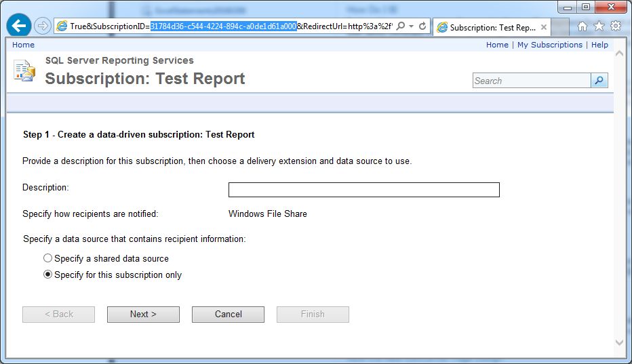Open Favorites with the star icon
The image size is (632, 364).
(x=599, y=26)
